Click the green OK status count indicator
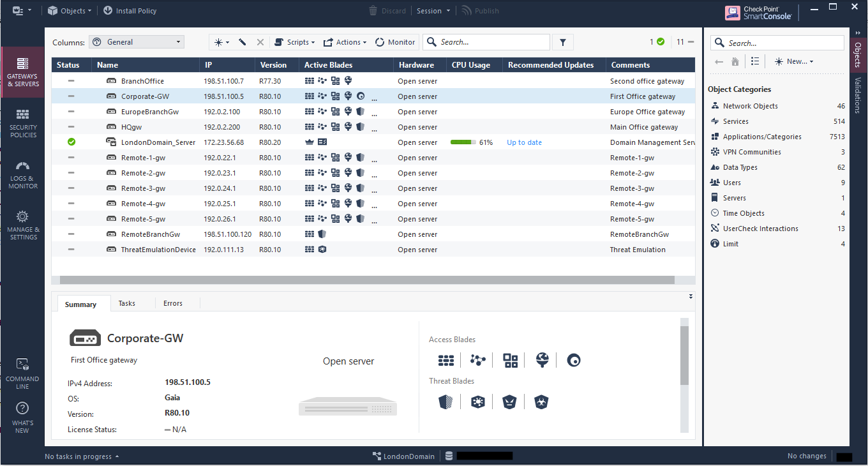 (x=657, y=42)
